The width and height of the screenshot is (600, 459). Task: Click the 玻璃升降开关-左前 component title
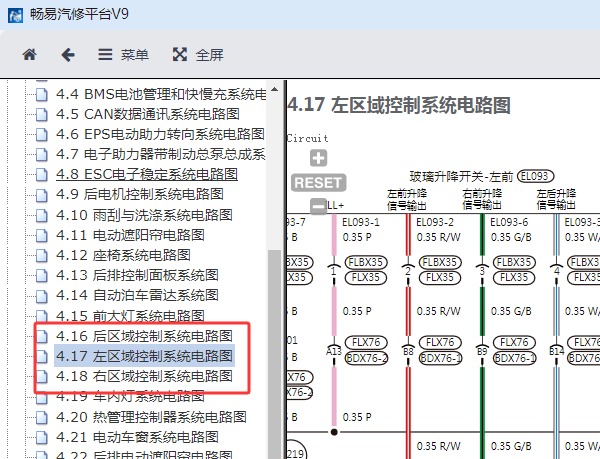(x=461, y=177)
